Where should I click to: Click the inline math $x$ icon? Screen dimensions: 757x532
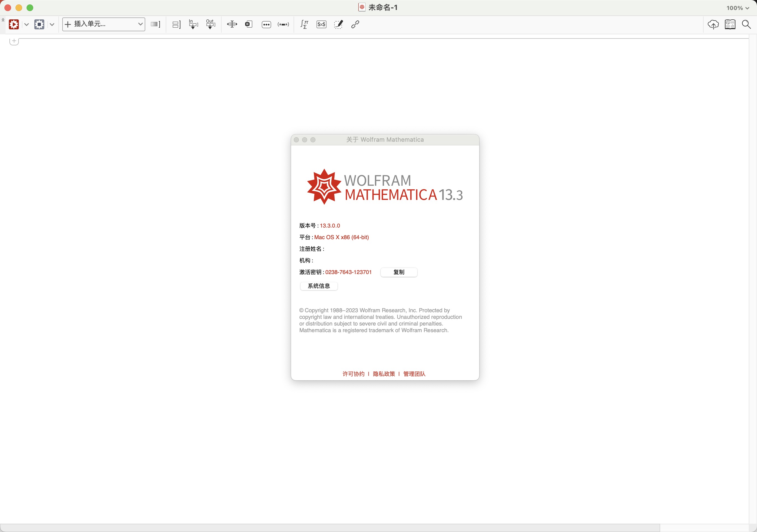[321, 24]
